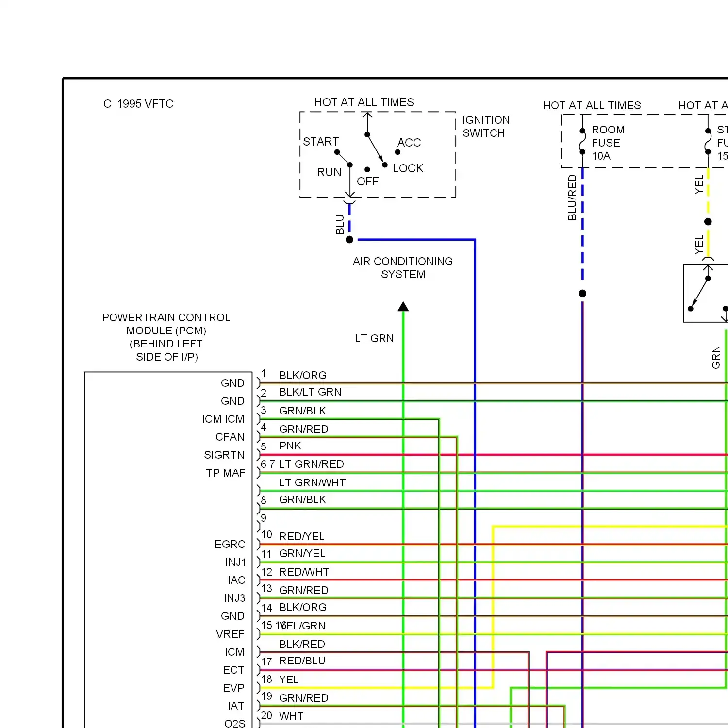
Task: Select the GND label beside pin 1
Action: tap(232, 383)
